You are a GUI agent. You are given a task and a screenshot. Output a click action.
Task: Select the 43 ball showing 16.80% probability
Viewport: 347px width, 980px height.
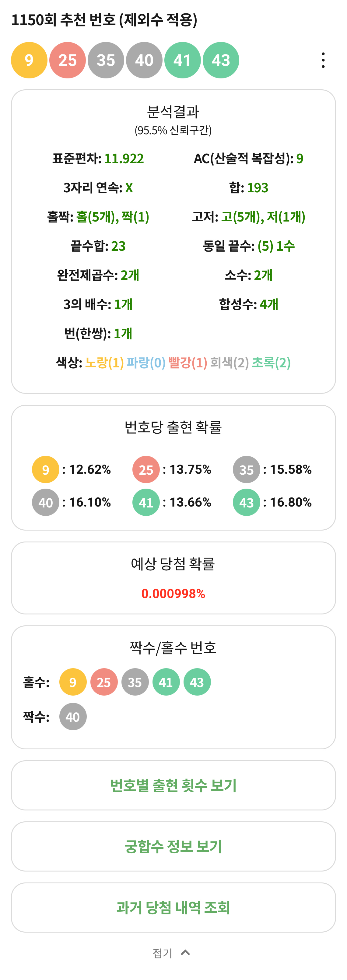(x=247, y=502)
